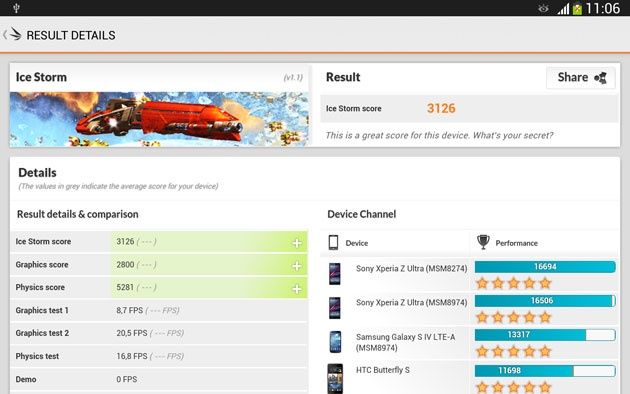Viewport: 630px width, 394px height.
Task: Expand the Physics score row plus
Action: 297,289
